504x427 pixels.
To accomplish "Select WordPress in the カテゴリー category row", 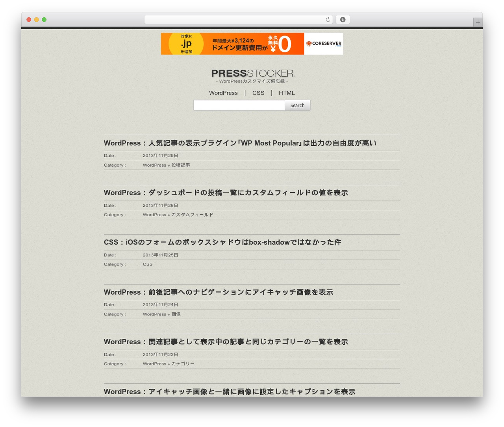I will coord(154,364).
